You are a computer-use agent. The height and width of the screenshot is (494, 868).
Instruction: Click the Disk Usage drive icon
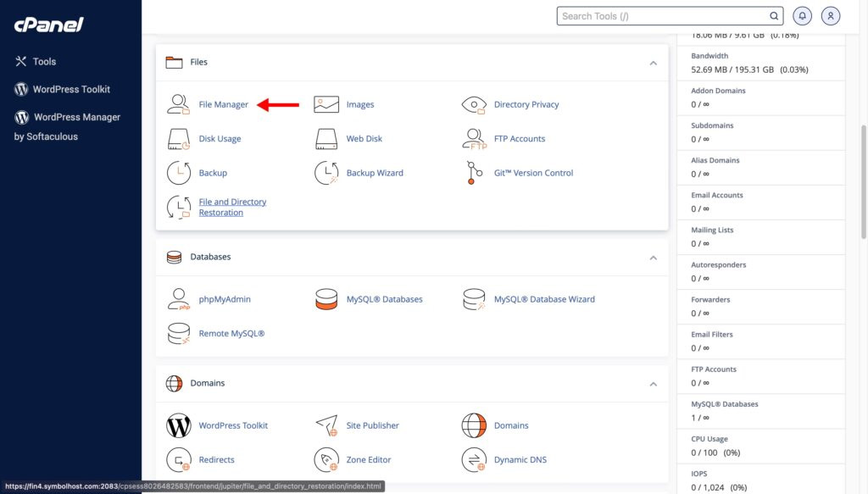coord(178,139)
